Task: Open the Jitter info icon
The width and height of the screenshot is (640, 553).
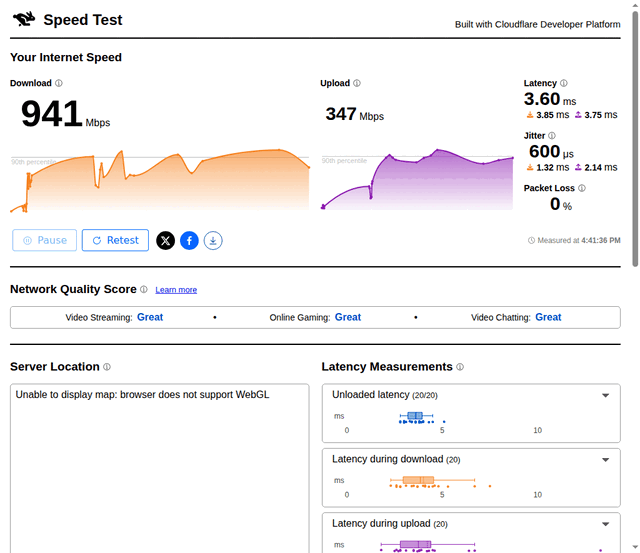Action: pyautogui.click(x=552, y=135)
